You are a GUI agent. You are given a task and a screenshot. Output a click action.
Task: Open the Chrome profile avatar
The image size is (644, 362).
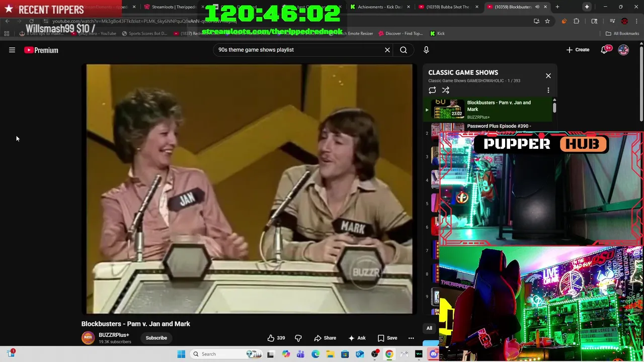(x=624, y=21)
